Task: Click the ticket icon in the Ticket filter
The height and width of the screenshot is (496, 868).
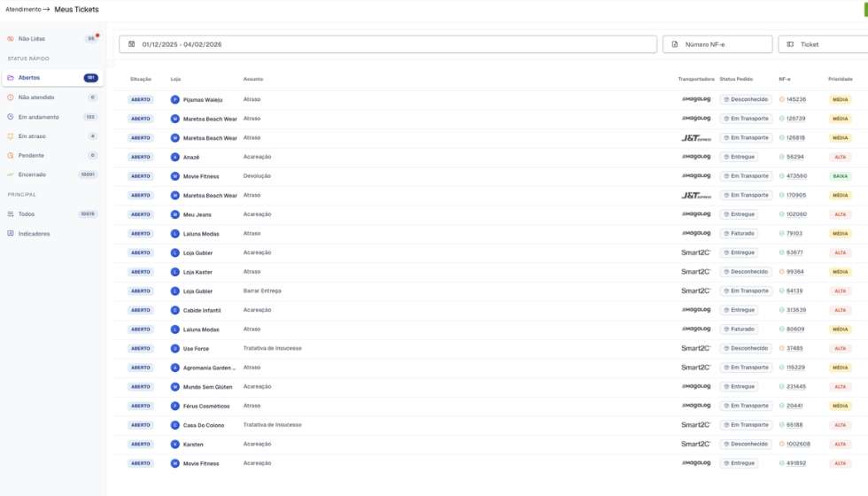Action: 790,44
